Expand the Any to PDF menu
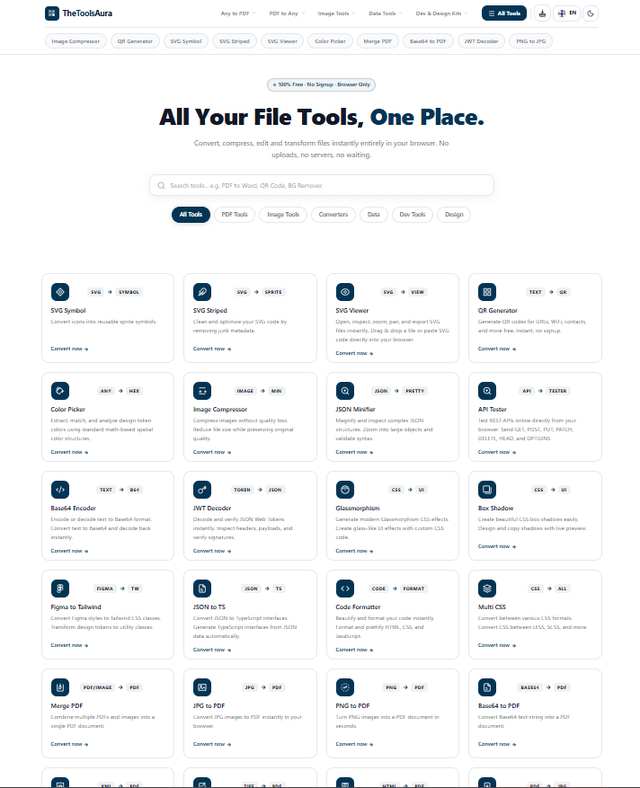Viewport: 640px width, 788px height. point(238,14)
